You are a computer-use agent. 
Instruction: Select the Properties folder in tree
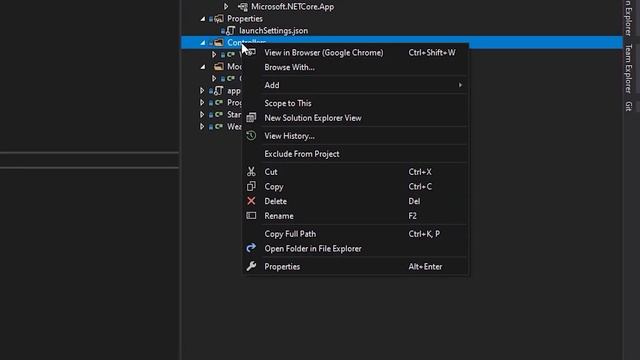pyautogui.click(x=244, y=19)
